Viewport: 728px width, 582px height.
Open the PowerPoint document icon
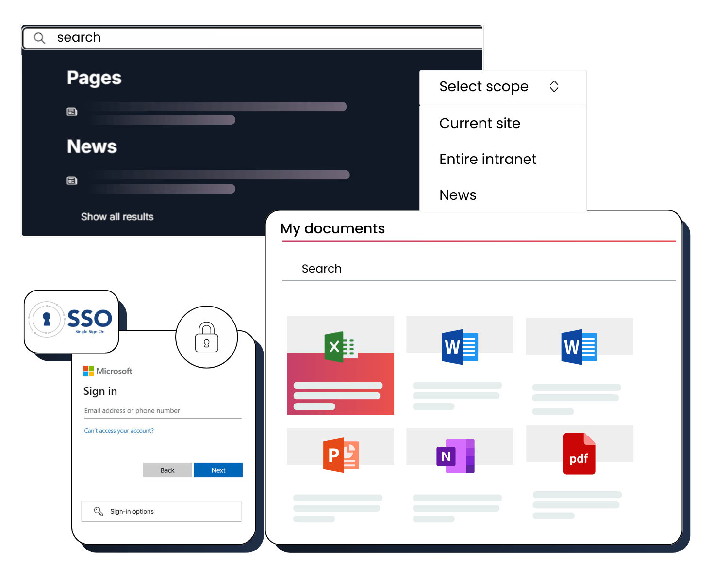(341, 455)
